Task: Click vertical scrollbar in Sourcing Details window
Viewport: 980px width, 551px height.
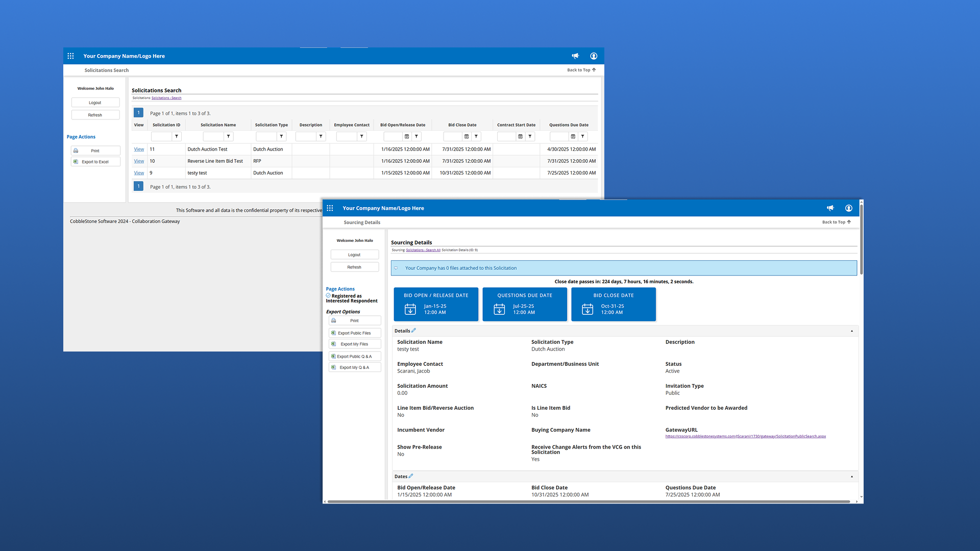Action: [861, 240]
